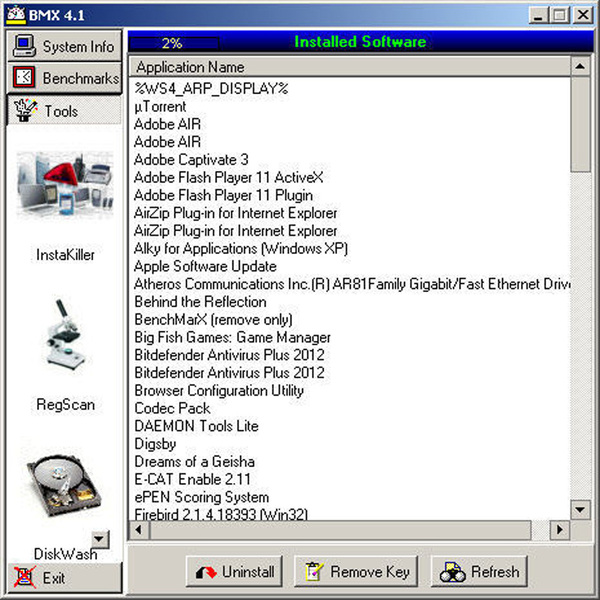
Task: Launch the InstaKiller tool icon
Action: pyautogui.click(x=65, y=185)
